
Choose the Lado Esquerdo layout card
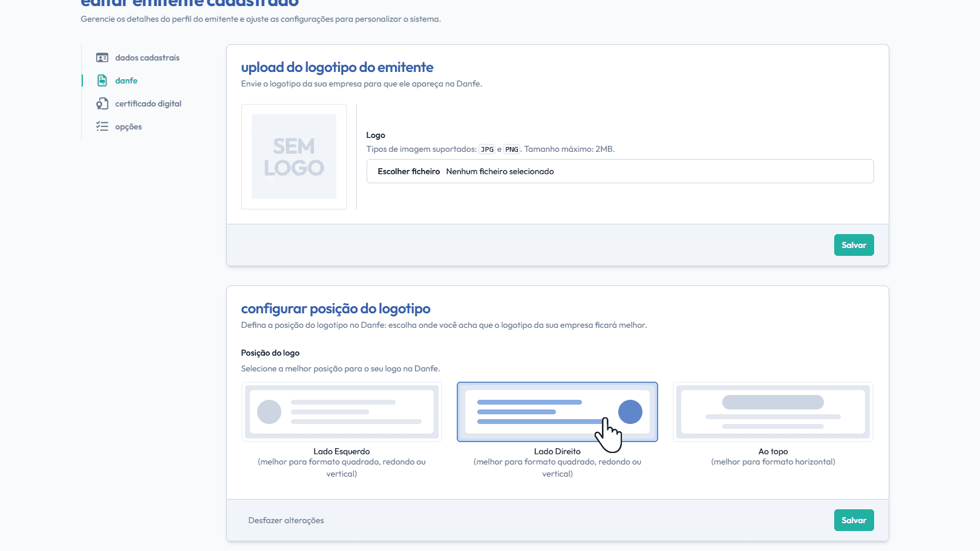(x=342, y=412)
